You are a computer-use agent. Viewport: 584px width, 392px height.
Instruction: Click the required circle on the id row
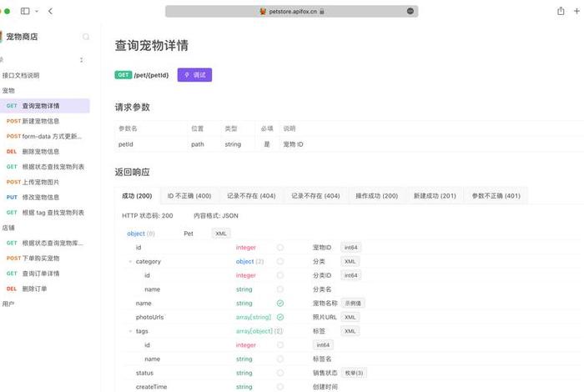280,248
